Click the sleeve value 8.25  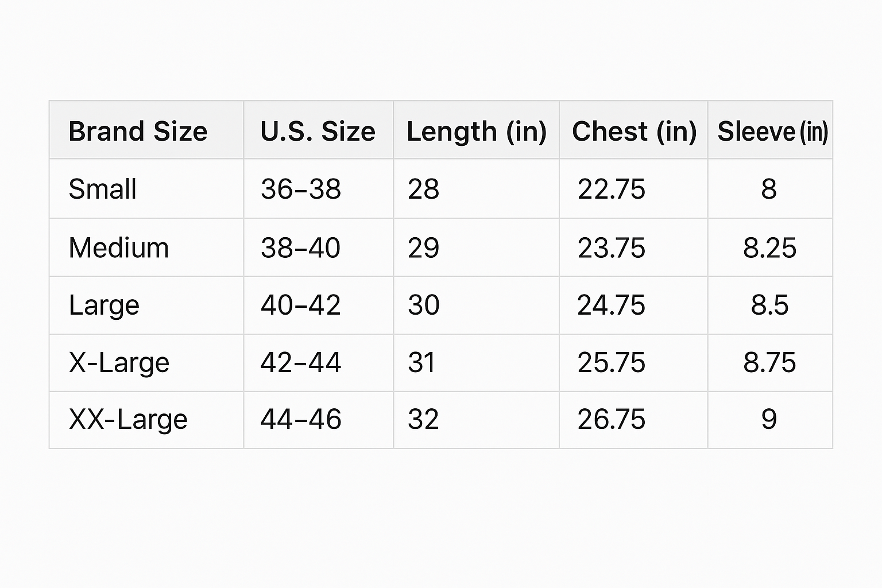769,247
